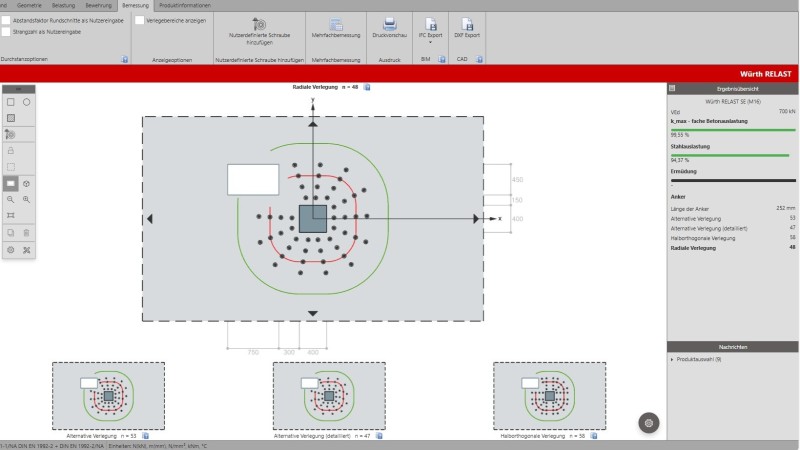Click the Mehrfachbemessung button
This screenshot has width=800, height=450.
click(335, 28)
